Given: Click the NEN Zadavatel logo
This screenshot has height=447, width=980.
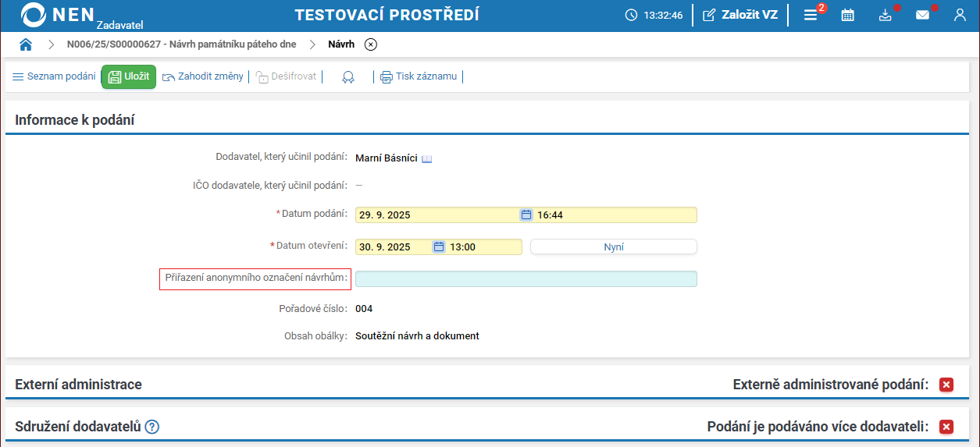Looking at the screenshot, I should [82, 16].
